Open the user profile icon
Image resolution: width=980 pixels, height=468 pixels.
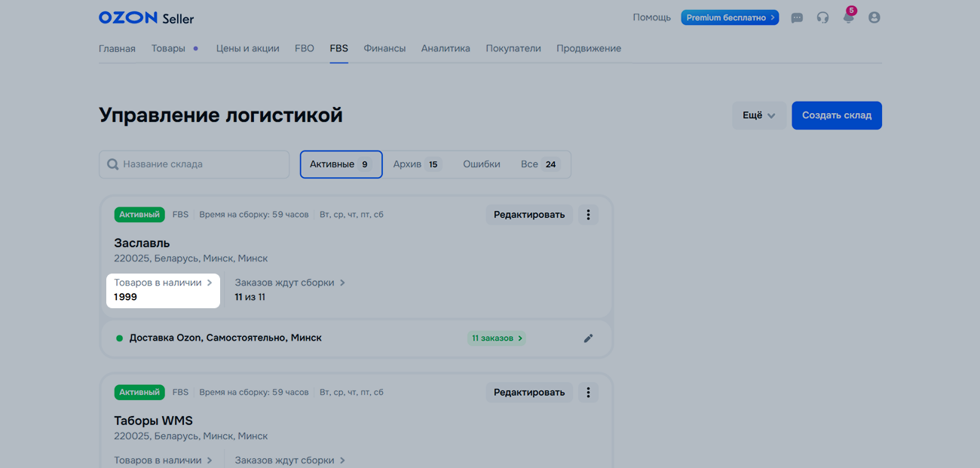(x=874, y=17)
